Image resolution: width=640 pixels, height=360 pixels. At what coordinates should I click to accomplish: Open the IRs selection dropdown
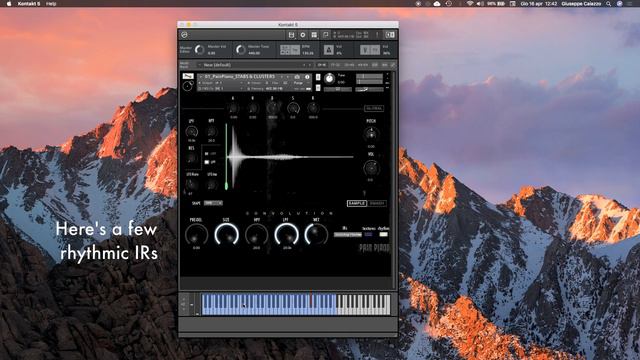click(348, 235)
